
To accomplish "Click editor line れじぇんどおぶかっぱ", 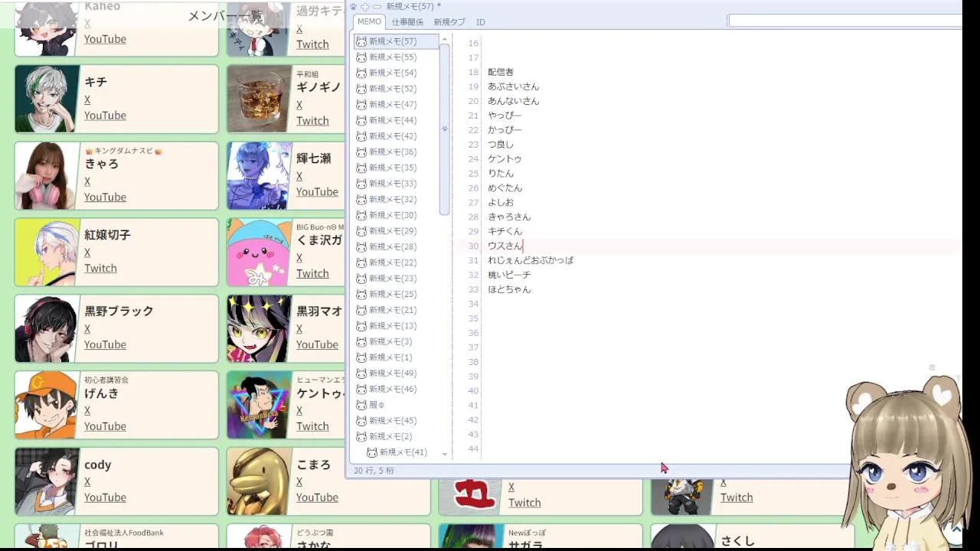I will pos(531,260).
